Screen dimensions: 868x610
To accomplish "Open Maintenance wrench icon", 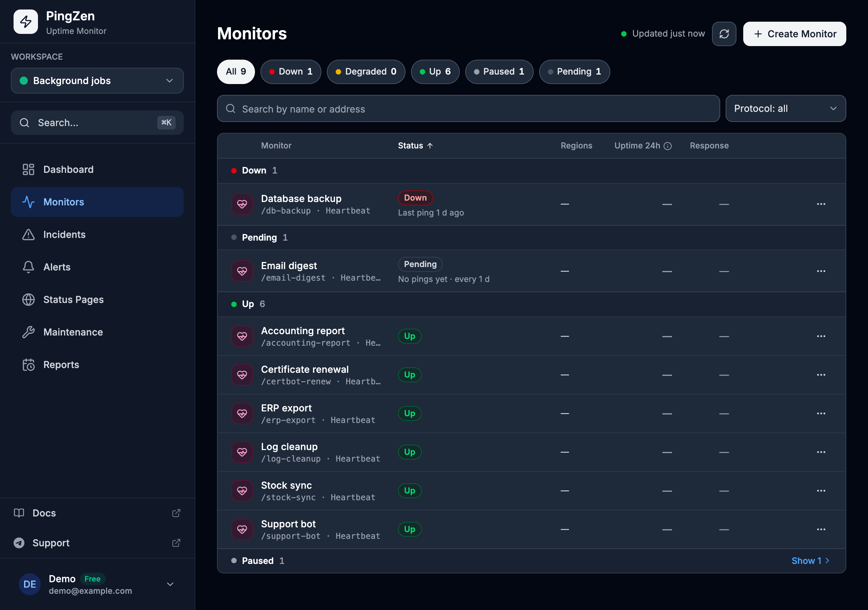I will click(28, 332).
